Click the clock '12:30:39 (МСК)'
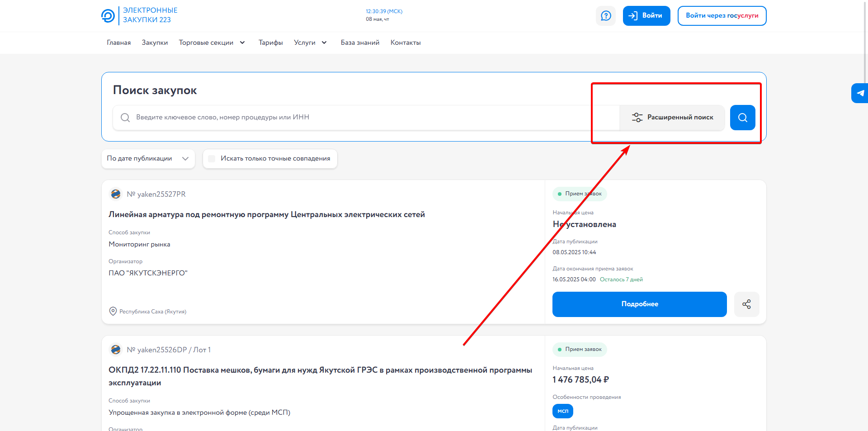 (384, 11)
